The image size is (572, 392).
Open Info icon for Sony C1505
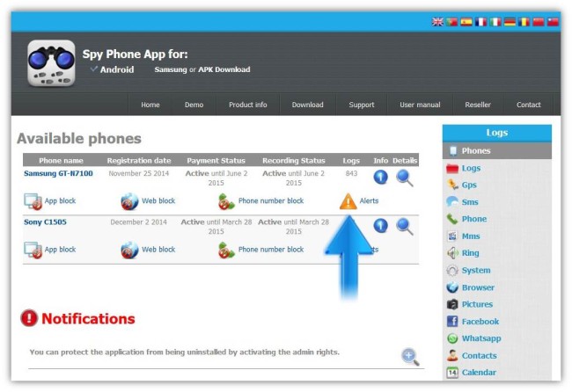coord(380,226)
